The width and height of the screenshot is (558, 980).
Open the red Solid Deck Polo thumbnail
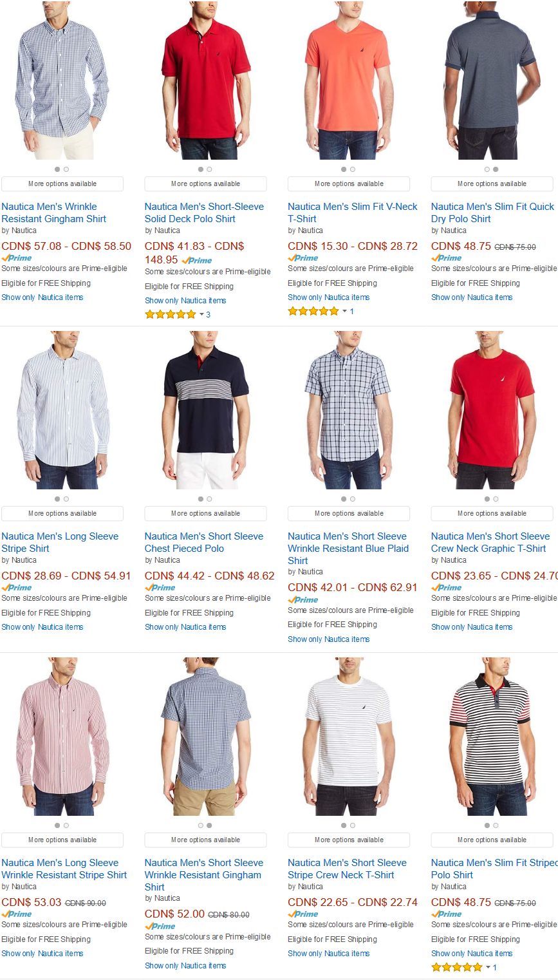click(205, 80)
